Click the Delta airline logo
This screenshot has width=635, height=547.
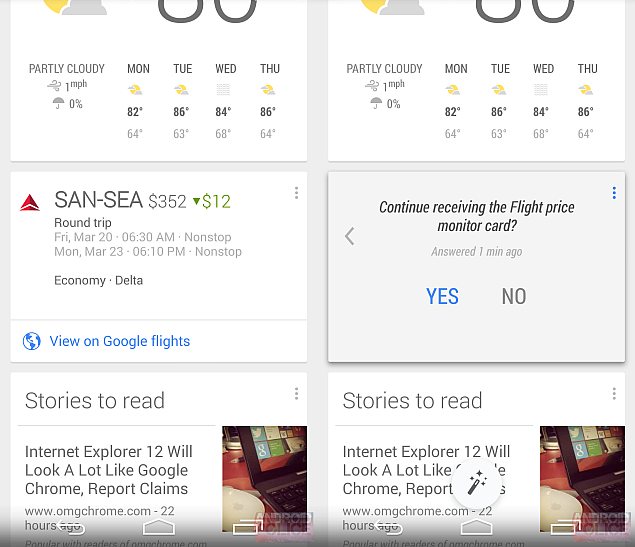coord(30,203)
